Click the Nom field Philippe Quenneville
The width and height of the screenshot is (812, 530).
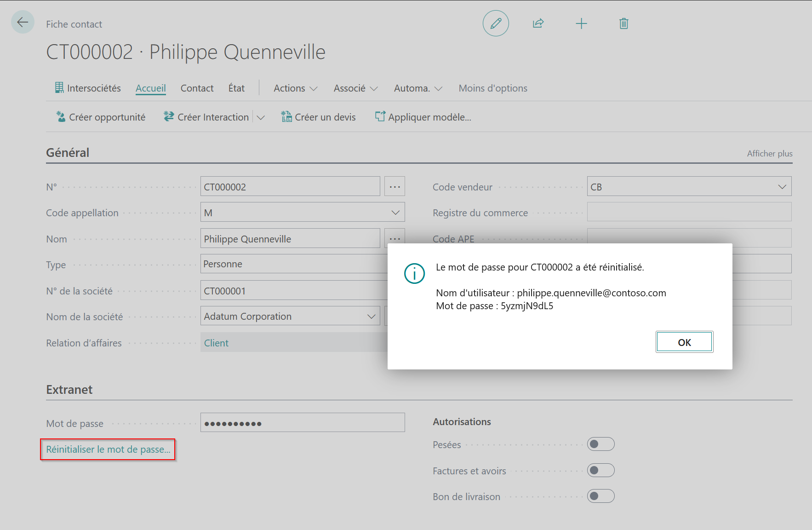pyautogui.click(x=290, y=238)
